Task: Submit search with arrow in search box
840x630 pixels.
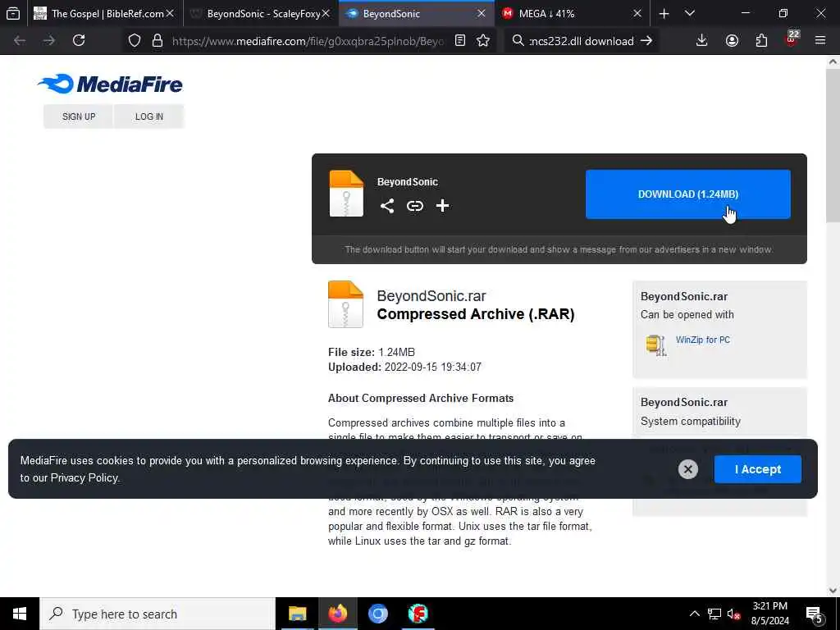Action: (646, 40)
